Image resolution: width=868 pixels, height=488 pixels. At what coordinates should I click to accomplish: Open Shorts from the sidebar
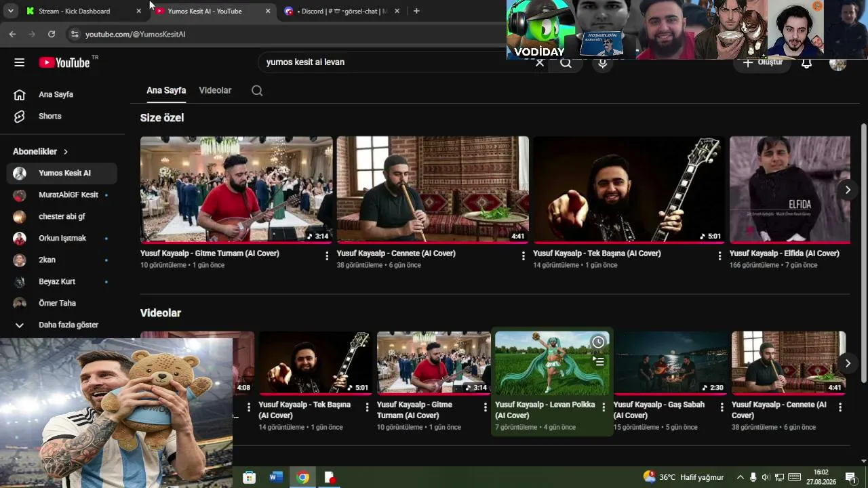(62, 117)
